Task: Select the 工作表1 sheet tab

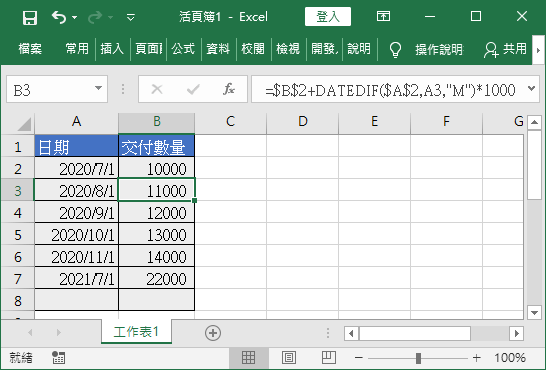Action: click(136, 332)
